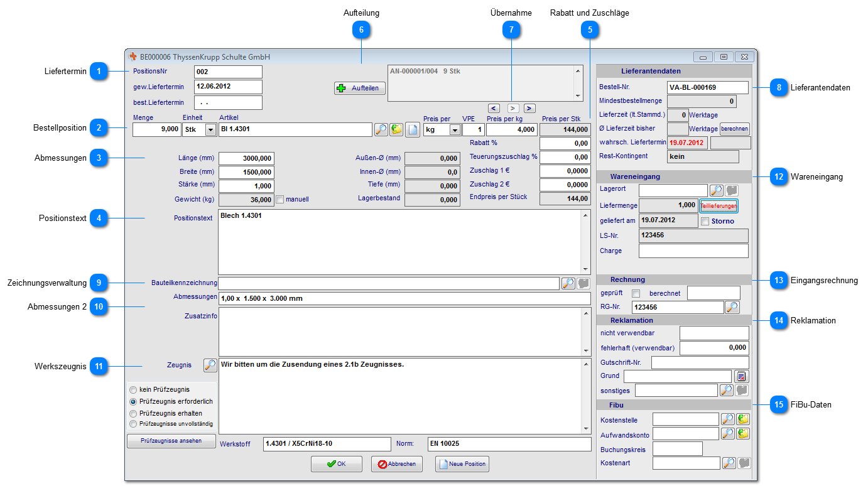The height and width of the screenshot is (486, 868).
Task: Search Kostenstelle with magnifier icon
Action: pyautogui.click(x=728, y=419)
